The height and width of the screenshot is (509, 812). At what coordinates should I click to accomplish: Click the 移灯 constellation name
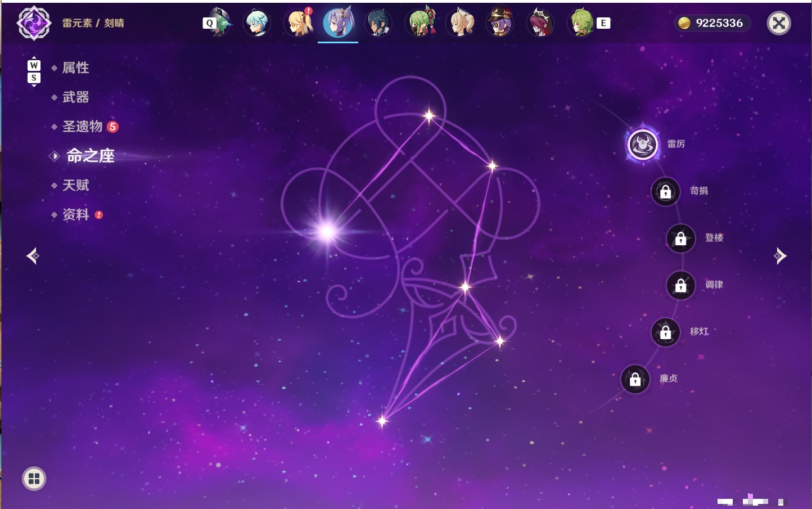click(699, 331)
